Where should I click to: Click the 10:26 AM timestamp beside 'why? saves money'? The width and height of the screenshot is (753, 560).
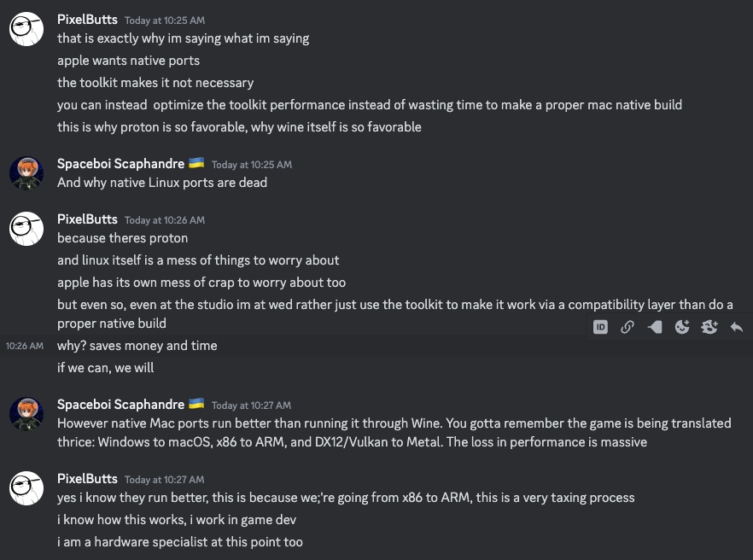[x=24, y=346]
